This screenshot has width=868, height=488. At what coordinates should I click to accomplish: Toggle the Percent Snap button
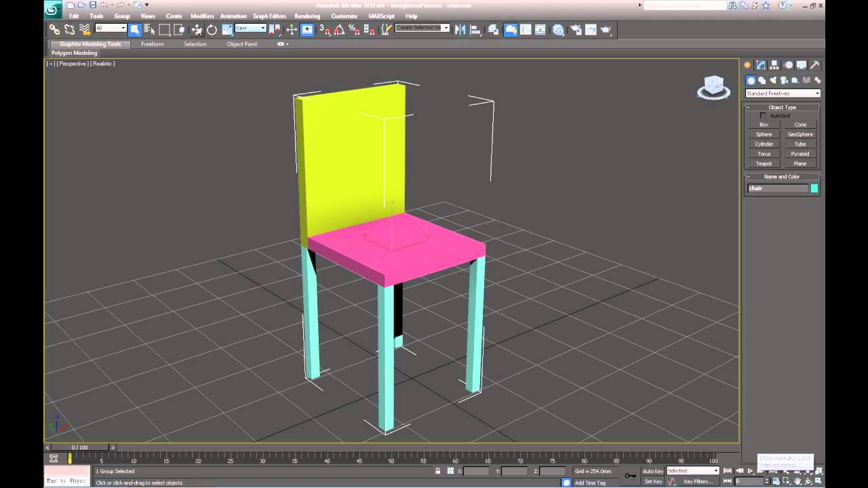click(355, 29)
